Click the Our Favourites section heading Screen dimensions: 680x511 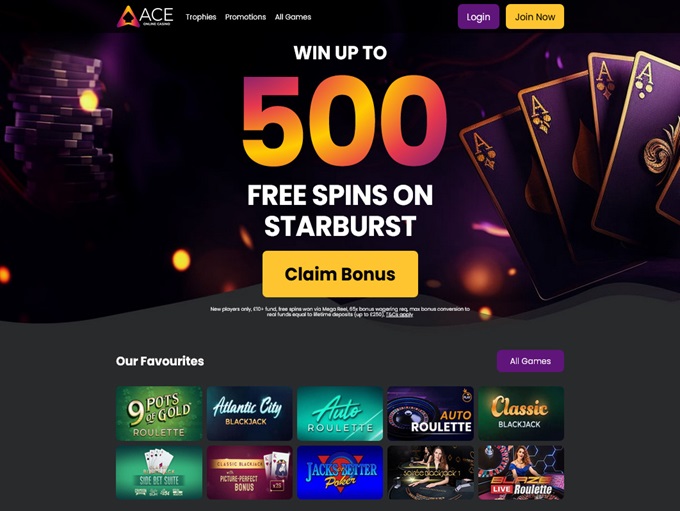tap(160, 361)
